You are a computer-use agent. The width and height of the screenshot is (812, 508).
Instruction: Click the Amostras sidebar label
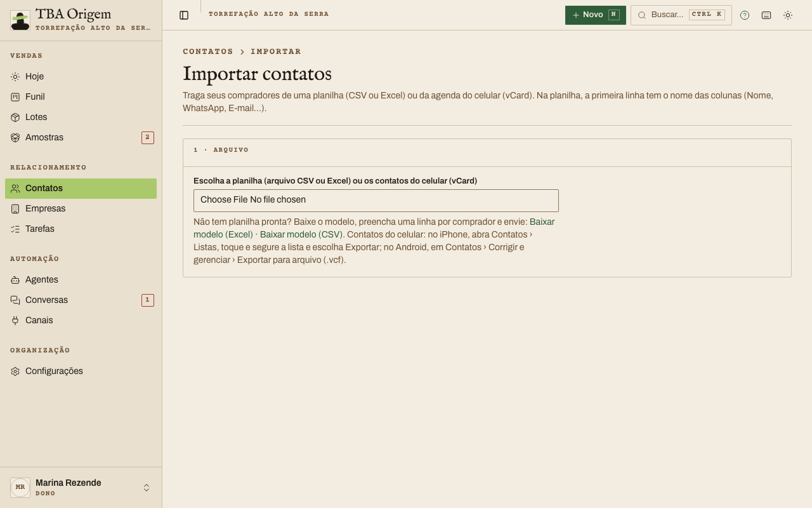(44, 137)
